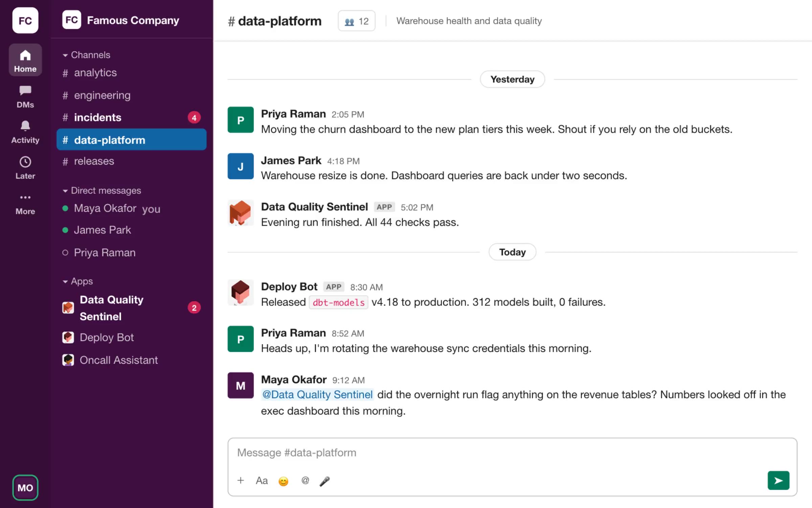Open the Home view in the rail
The width and height of the screenshot is (812, 508).
(x=25, y=60)
